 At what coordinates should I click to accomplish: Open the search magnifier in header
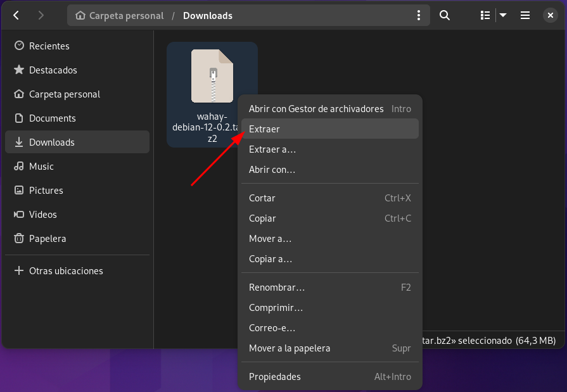point(445,15)
